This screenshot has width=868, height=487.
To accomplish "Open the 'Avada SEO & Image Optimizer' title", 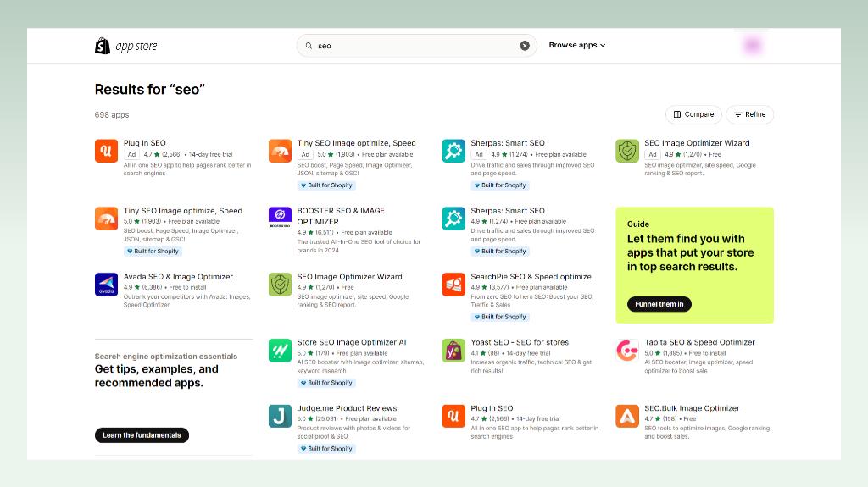I will point(178,277).
